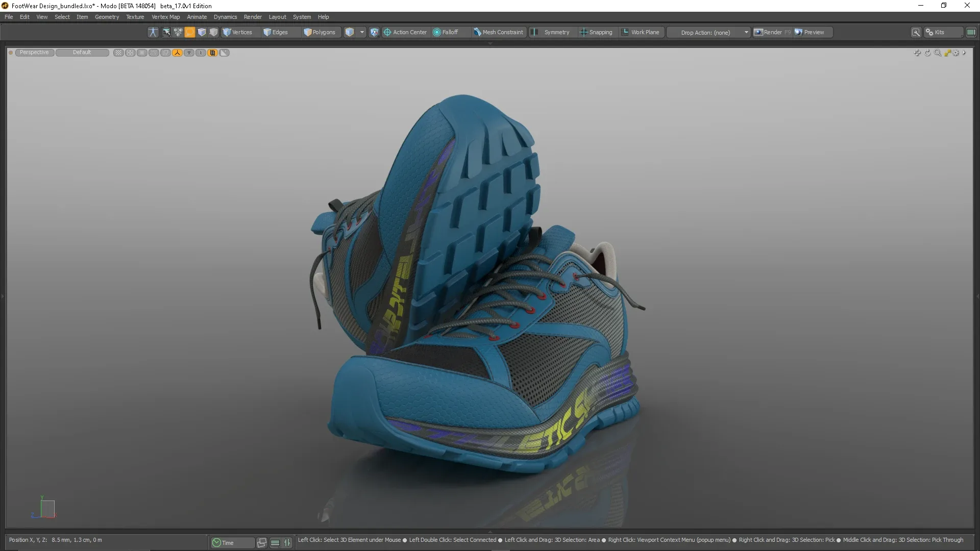Open the Vertex Map menu
Screen dimensions: 980x551
165,17
